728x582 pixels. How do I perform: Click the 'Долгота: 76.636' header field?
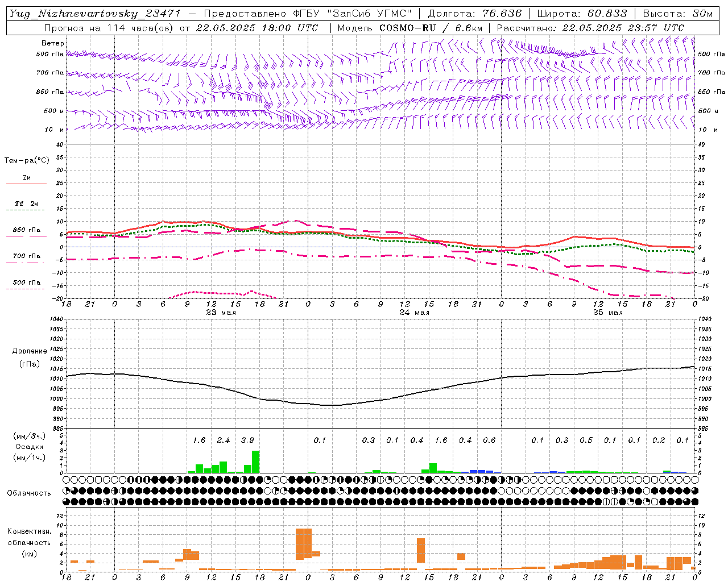pos(475,14)
